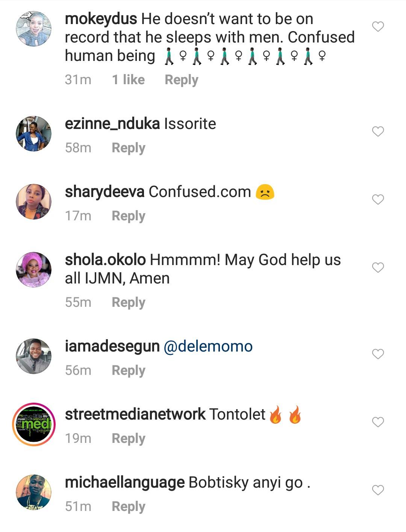
Task: Open the @delemomo mention link
Action: 208,346
